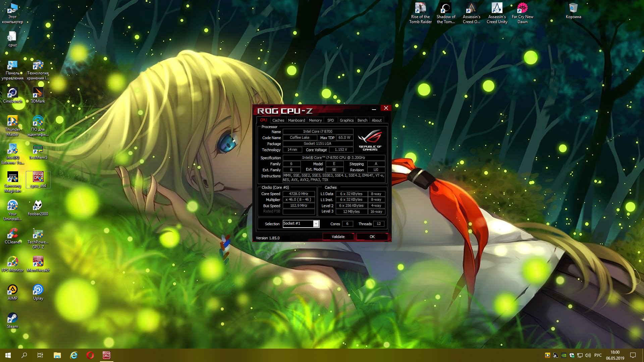Click the volume icon in system tray
This screenshot has height=362, width=644.
point(588,355)
